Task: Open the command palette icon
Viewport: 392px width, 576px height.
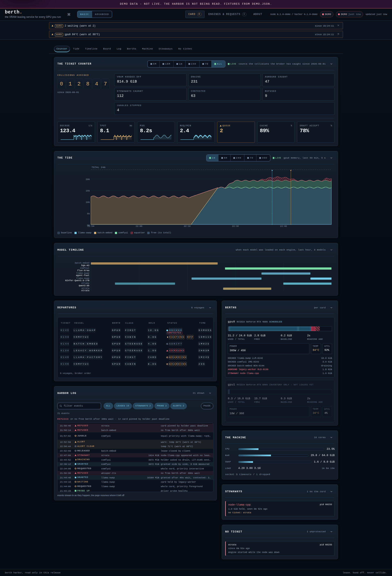Action: point(69,14)
